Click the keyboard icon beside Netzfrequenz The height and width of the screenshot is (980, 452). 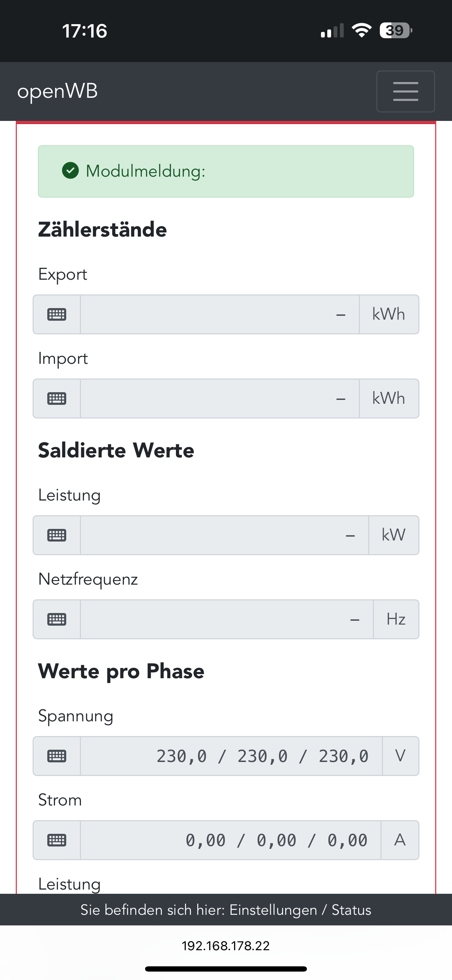click(57, 619)
